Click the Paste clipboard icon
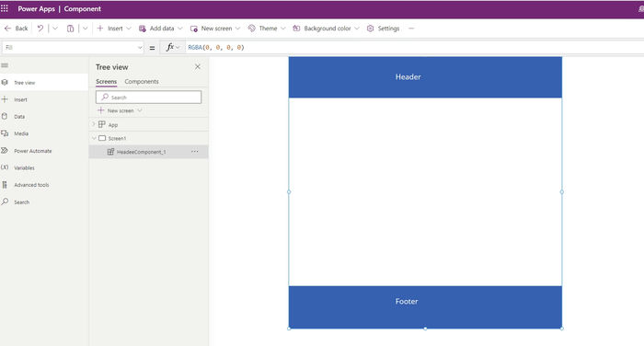The height and width of the screenshot is (346, 644). pos(70,29)
